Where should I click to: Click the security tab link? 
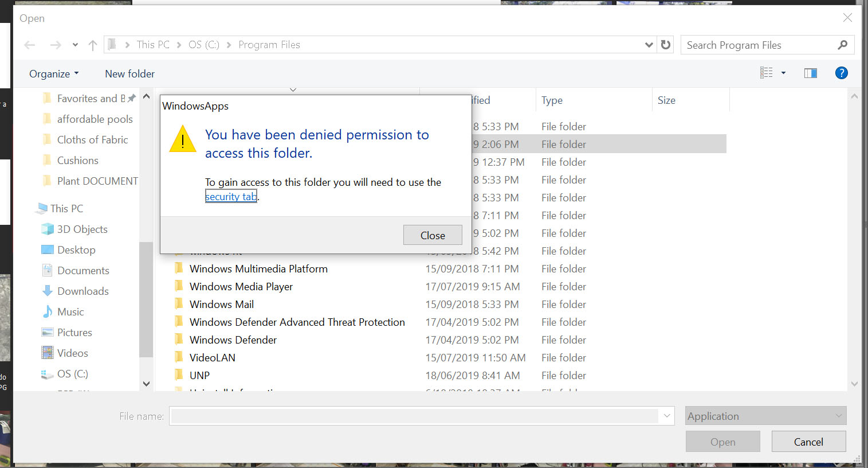click(231, 197)
